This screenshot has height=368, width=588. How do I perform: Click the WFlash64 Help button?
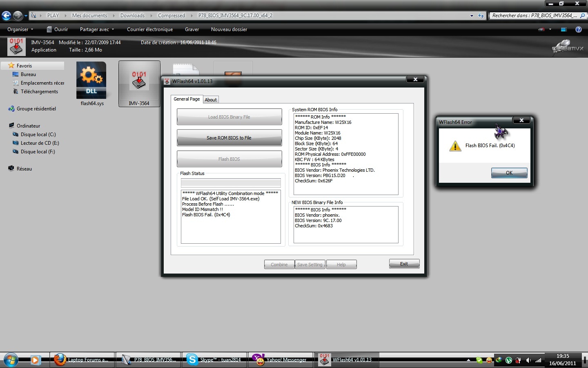(x=341, y=265)
